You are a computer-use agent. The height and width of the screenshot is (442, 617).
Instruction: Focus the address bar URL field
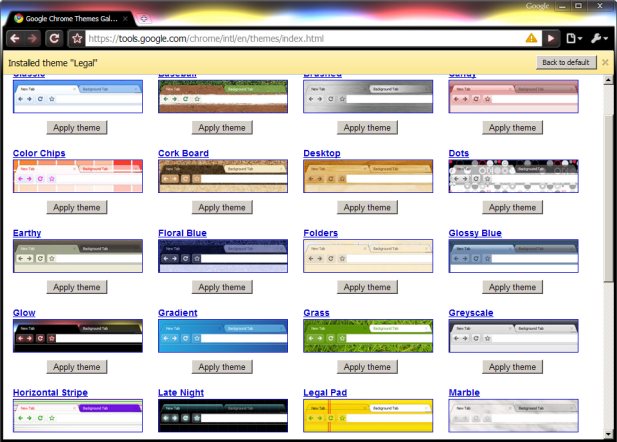[x=303, y=39]
